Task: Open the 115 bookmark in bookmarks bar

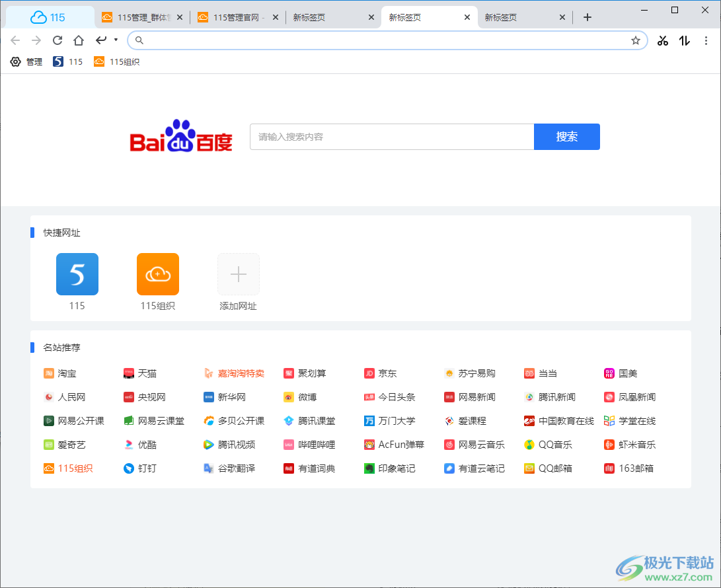Action: click(67, 61)
